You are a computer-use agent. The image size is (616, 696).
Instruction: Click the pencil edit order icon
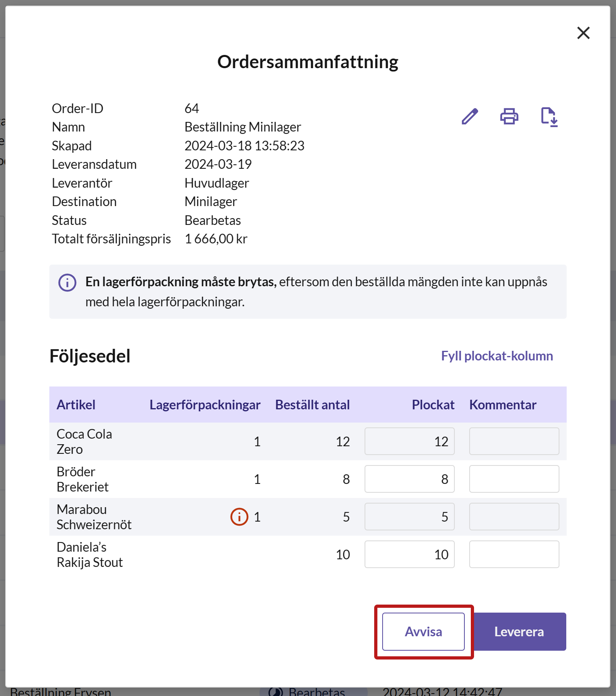(470, 116)
